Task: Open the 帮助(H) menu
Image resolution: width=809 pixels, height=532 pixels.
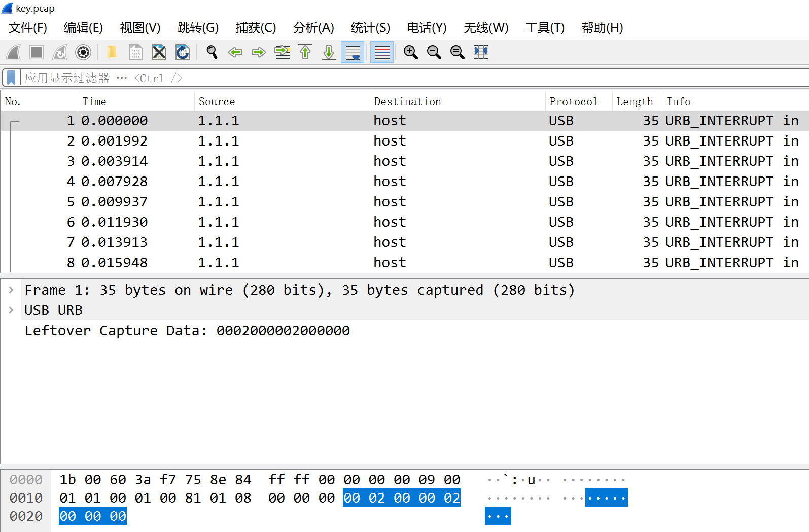Action: (x=603, y=28)
